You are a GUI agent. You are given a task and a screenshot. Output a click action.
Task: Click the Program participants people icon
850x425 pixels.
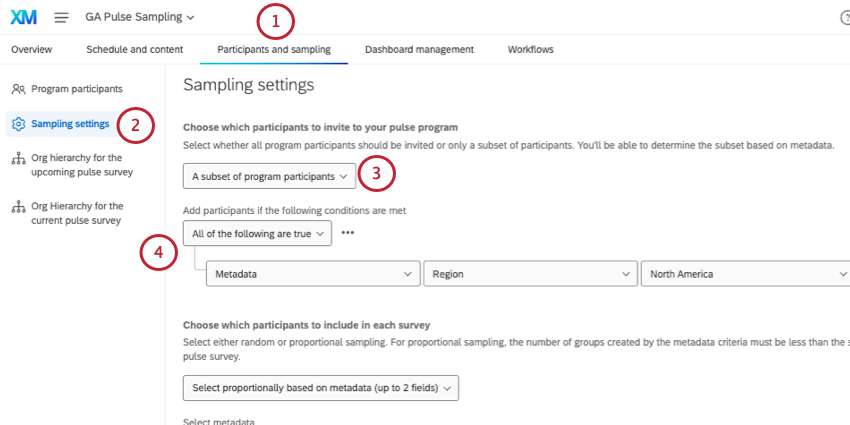point(18,89)
